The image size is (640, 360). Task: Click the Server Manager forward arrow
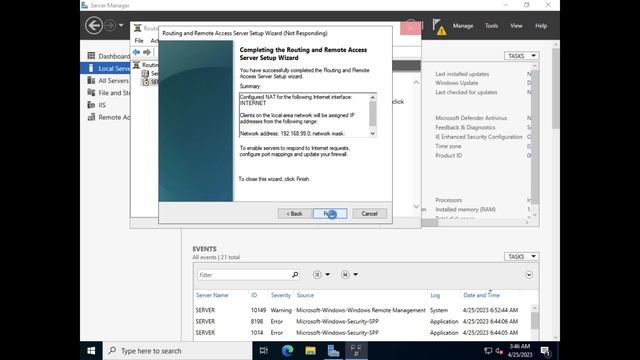[110, 25]
